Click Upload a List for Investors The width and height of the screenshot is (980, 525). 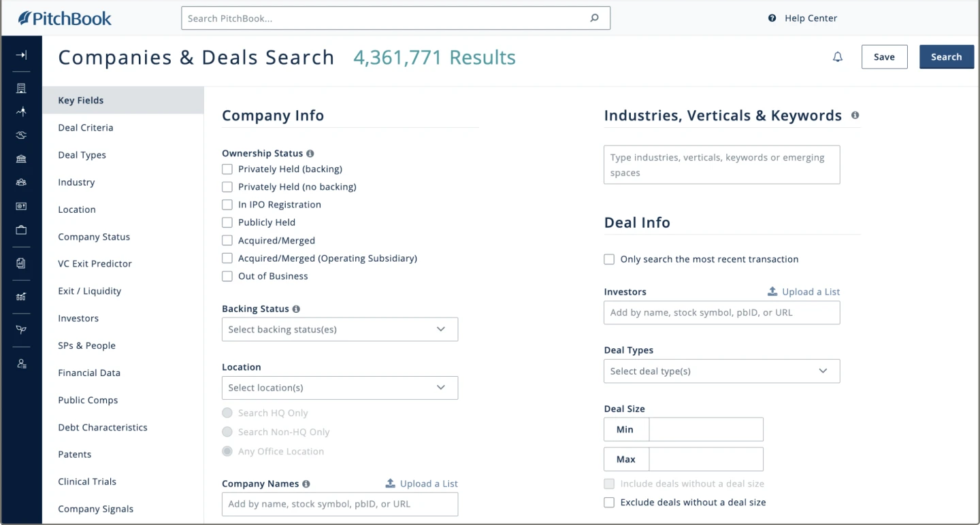click(804, 292)
